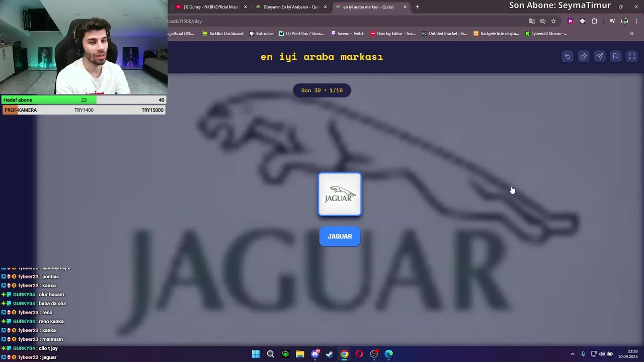Open the Windows Start menu
Image resolution: width=644 pixels, height=362 pixels.
pos(256,354)
